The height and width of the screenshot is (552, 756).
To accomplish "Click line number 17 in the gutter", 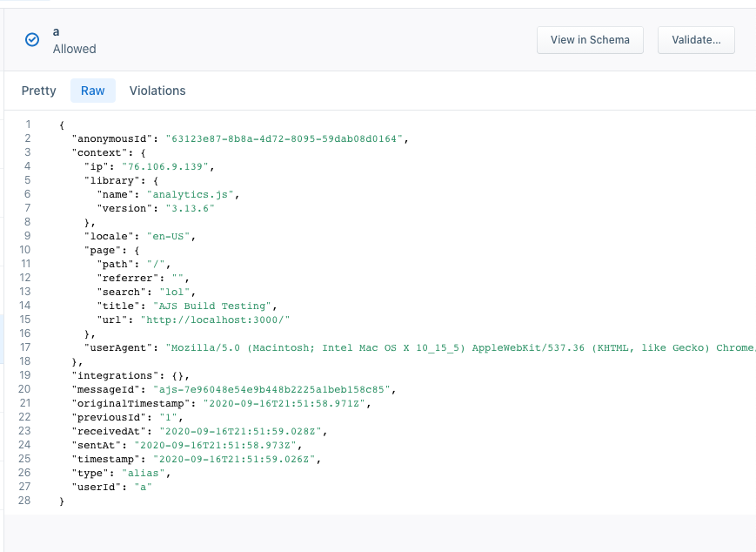I will pos(24,347).
